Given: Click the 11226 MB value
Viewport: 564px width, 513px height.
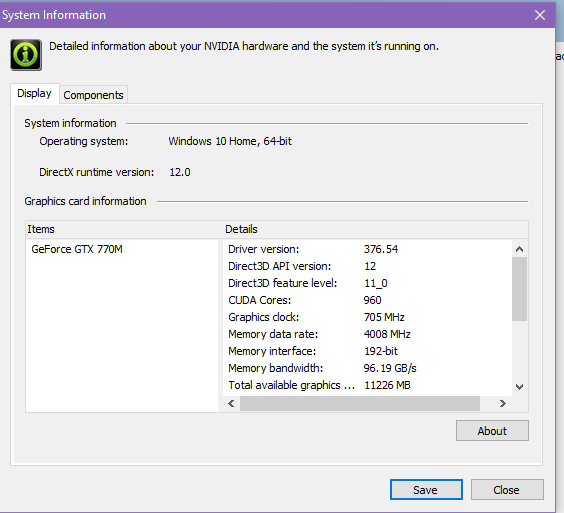Looking at the screenshot, I should click(387, 385).
